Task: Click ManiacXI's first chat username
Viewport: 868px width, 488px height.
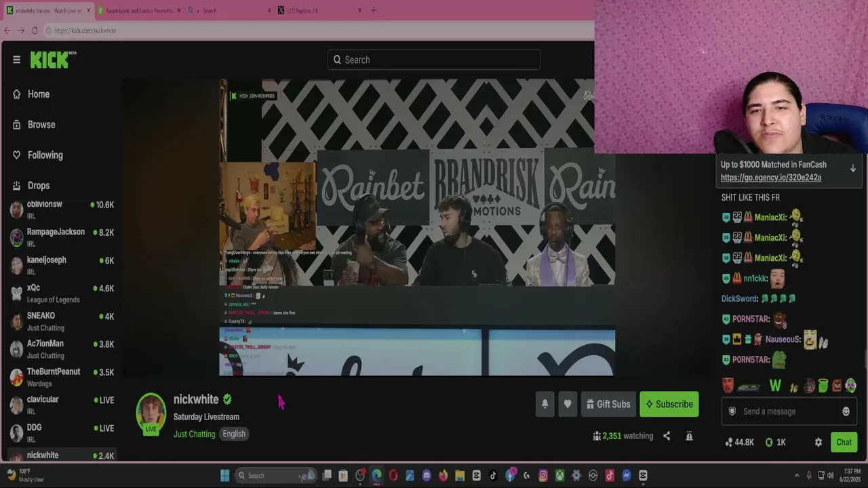Action: [770, 218]
